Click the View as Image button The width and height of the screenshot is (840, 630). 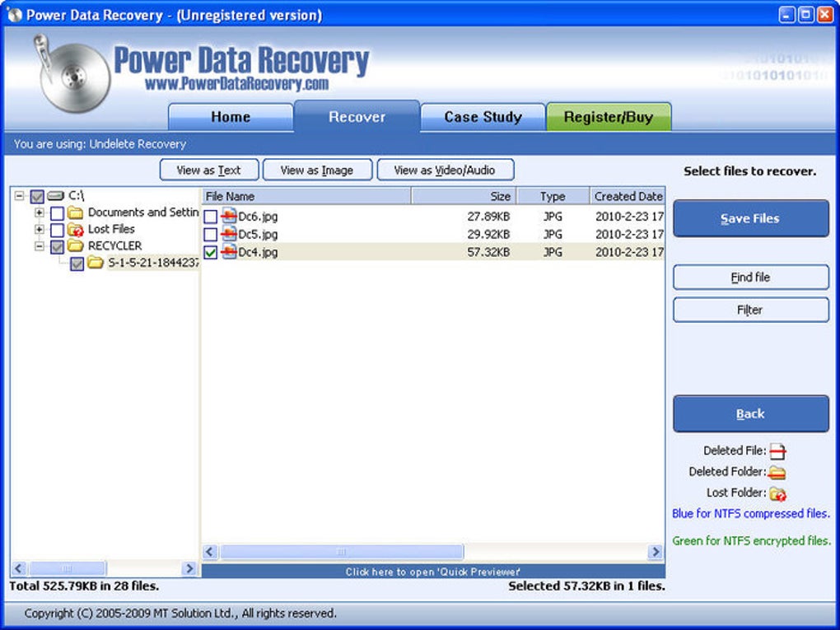[317, 170]
